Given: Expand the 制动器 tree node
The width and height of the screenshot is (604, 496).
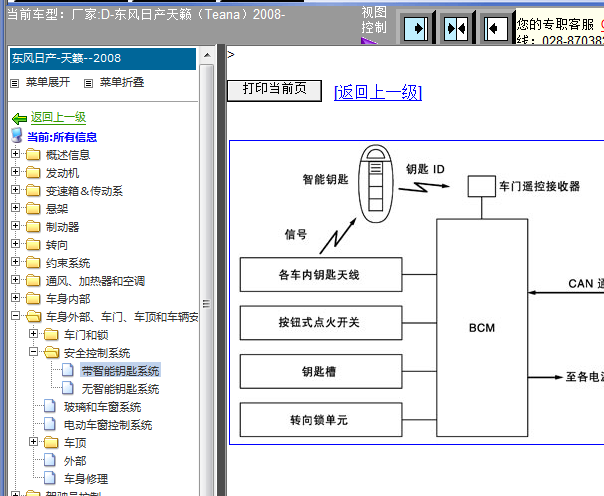Looking at the screenshot, I should [x=15, y=225].
